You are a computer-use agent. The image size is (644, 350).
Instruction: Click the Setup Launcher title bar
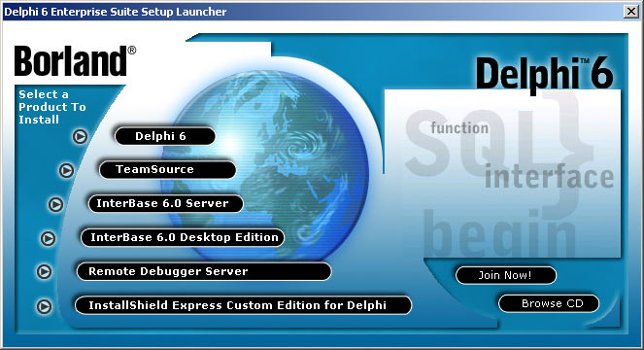click(x=312, y=12)
